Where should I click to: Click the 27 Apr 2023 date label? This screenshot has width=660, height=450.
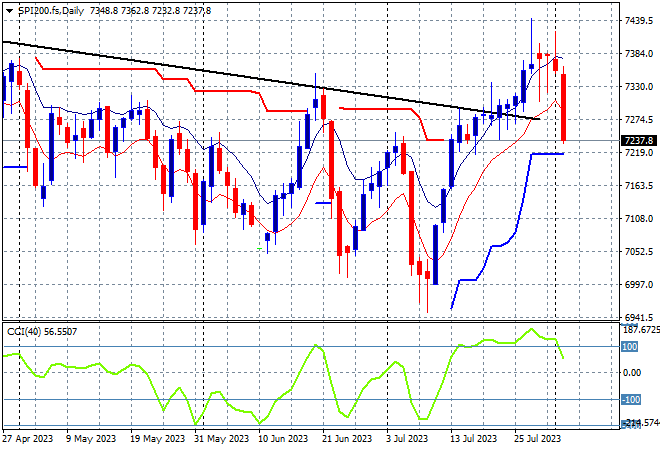point(28,439)
